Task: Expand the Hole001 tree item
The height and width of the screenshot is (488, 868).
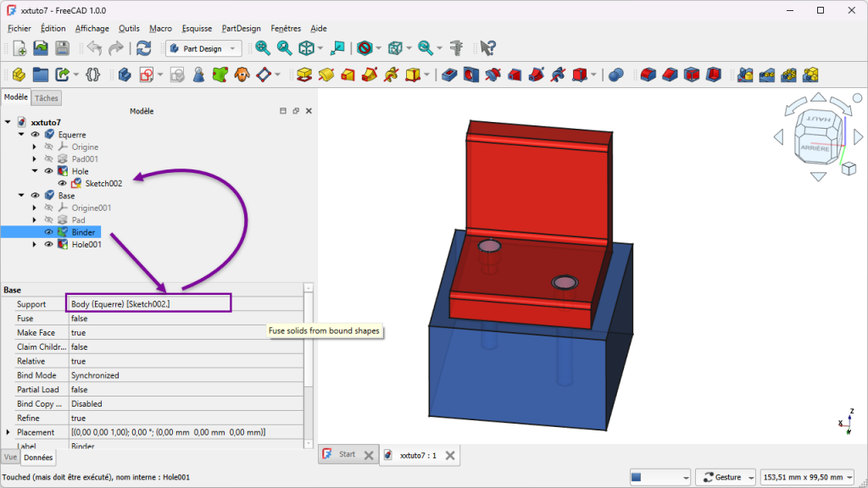Action: tap(35, 245)
